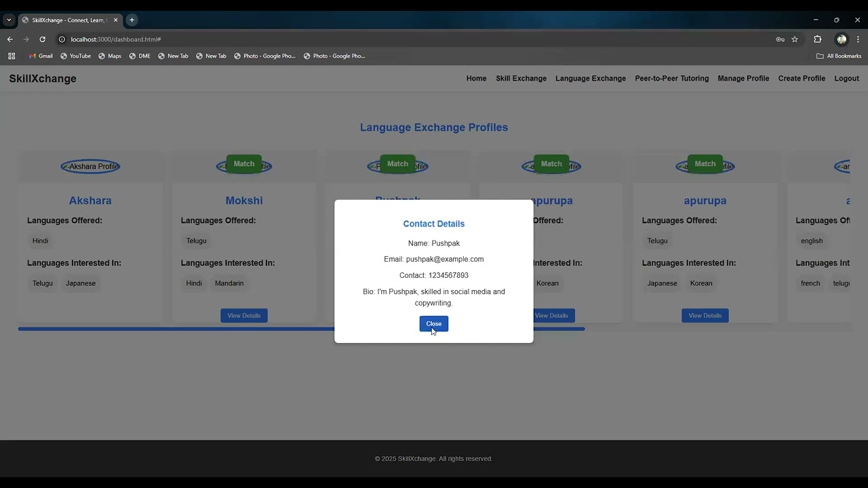Click the english language tag

(x=812, y=241)
